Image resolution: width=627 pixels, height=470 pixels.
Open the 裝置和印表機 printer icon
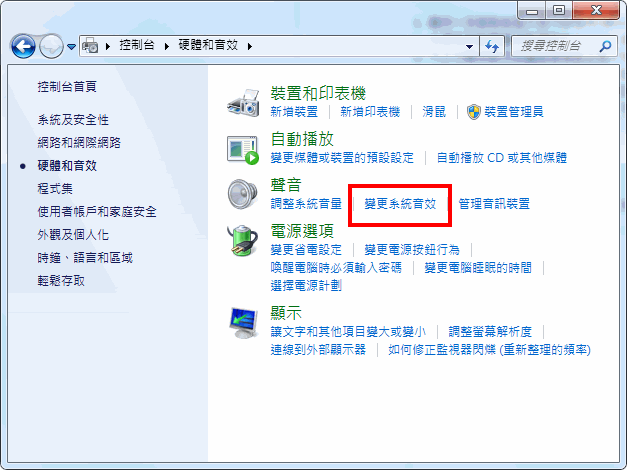pyautogui.click(x=243, y=103)
